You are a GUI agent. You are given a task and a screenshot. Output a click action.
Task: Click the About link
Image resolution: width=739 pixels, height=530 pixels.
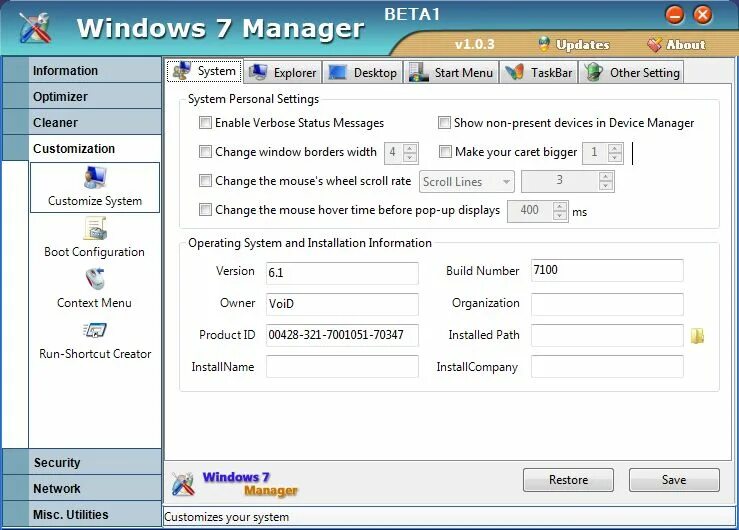(686, 45)
